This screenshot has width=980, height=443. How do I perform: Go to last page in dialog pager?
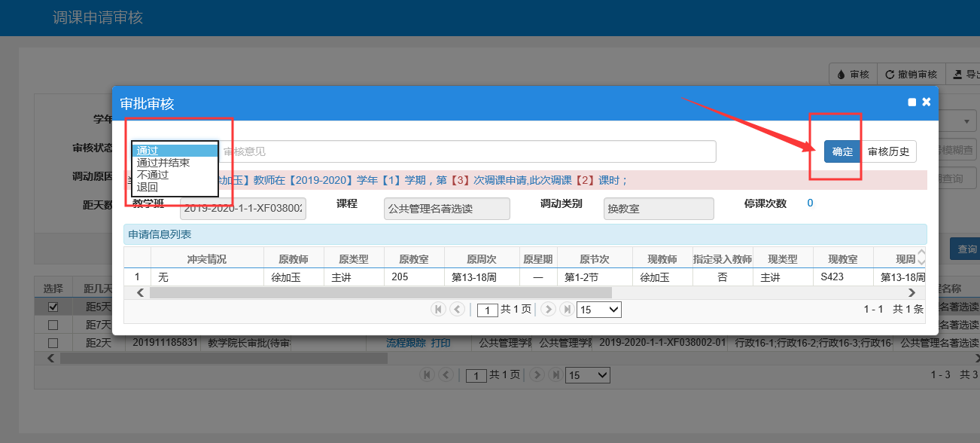point(567,309)
